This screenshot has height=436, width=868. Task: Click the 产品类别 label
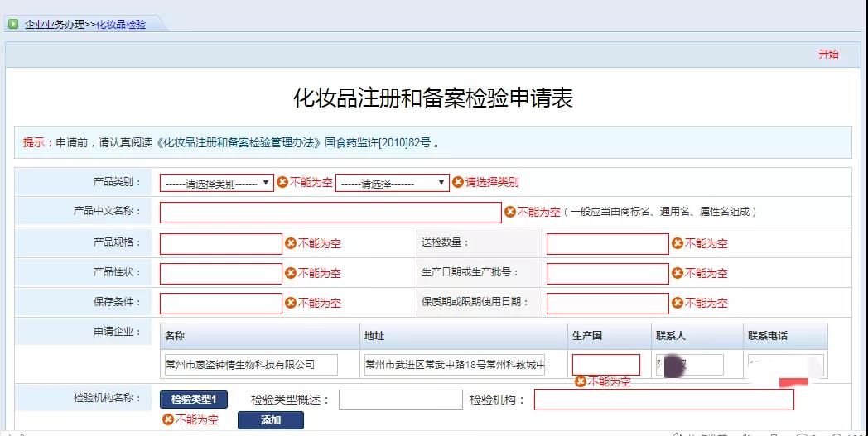point(117,182)
